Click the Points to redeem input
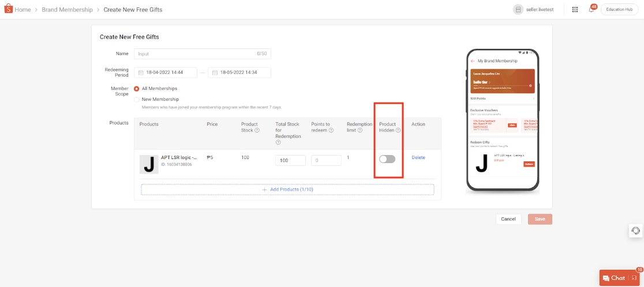This screenshot has width=644, height=287. [326, 160]
